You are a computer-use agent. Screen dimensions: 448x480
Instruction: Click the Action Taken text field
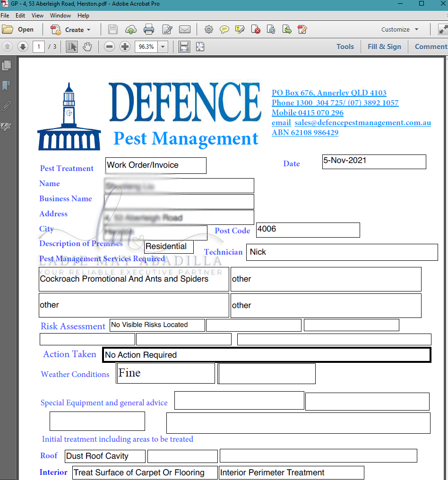(267, 355)
